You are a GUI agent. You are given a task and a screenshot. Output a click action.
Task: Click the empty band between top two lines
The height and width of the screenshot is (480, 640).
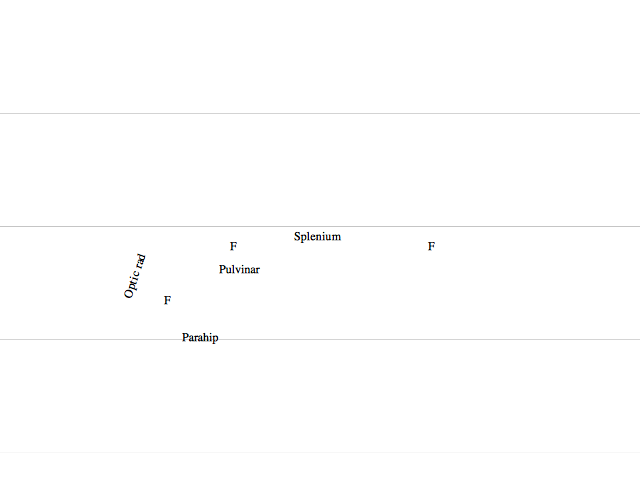[320, 170]
